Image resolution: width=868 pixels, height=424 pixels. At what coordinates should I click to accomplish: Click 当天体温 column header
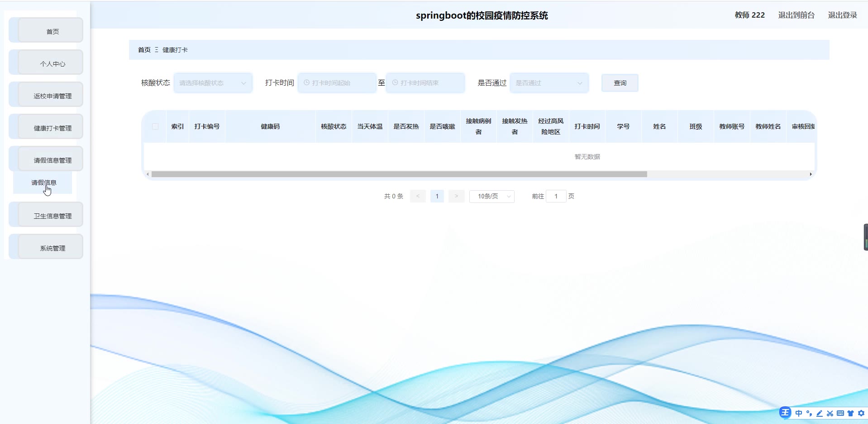(x=370, y=126)
